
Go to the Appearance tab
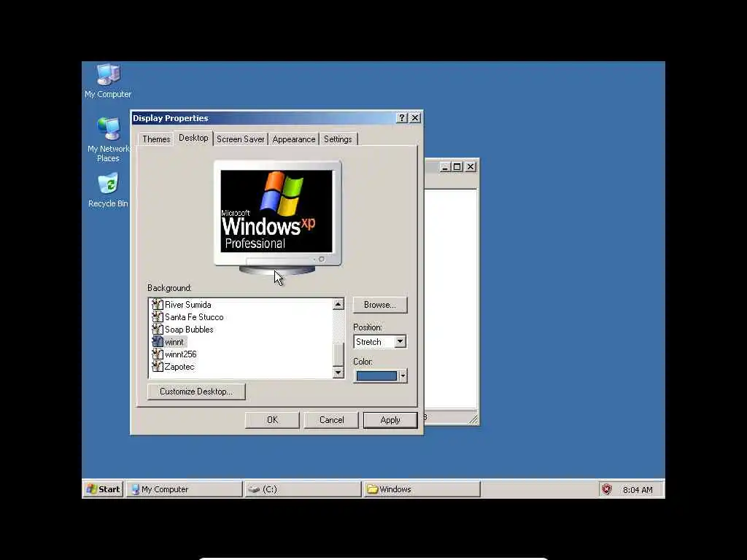point(293,139)
